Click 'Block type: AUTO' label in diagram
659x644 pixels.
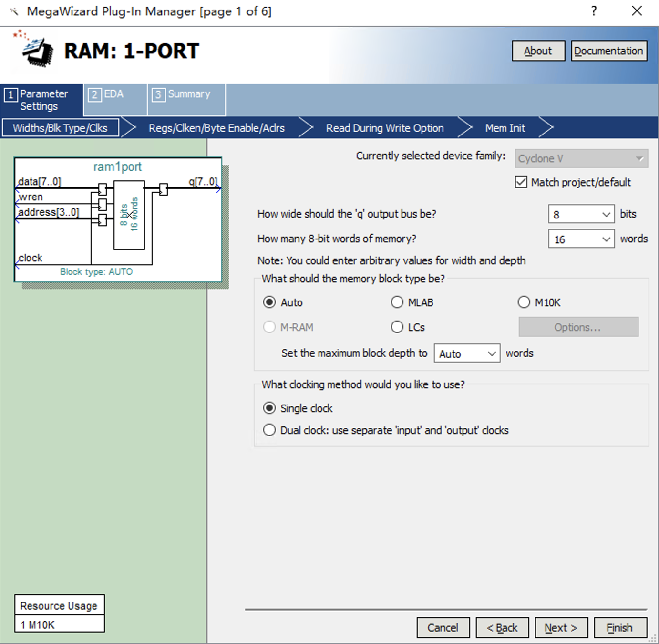pyautogui.click(x=96, y=271)
